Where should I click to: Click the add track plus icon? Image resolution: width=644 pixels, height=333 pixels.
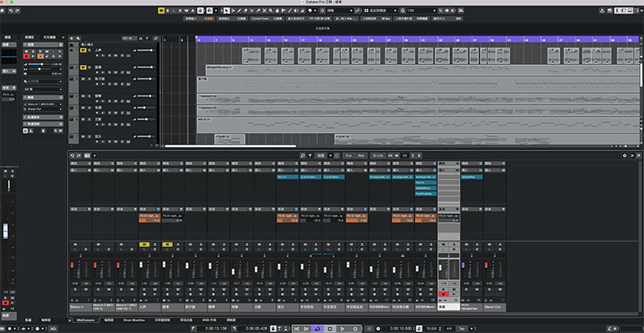(72, 38)
